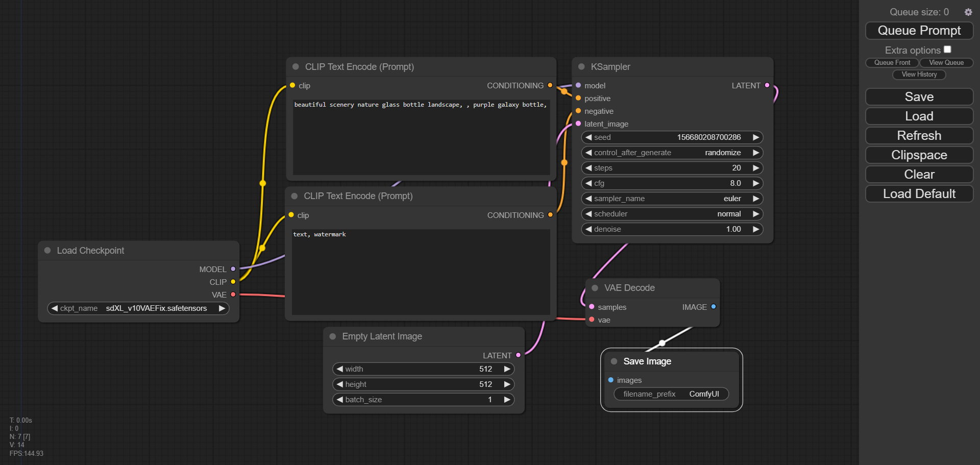Click the Save Image node title
This screenshot has height=465, width=980.
tap(647, 361)
